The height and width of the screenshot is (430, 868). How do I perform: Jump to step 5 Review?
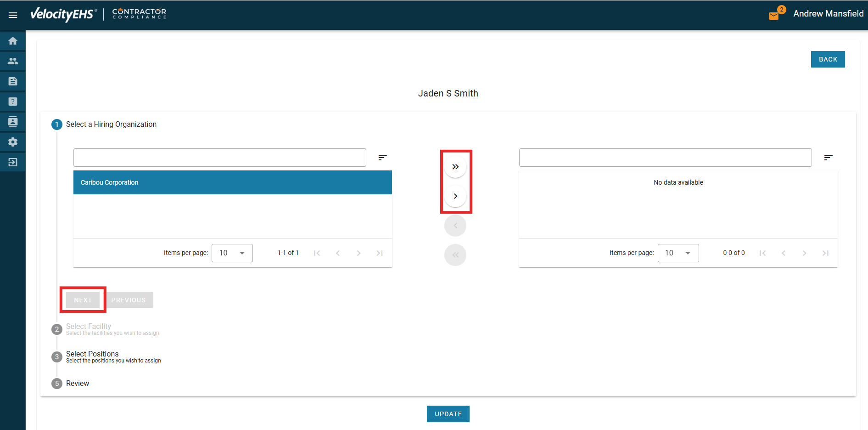[x=77, y=384]
